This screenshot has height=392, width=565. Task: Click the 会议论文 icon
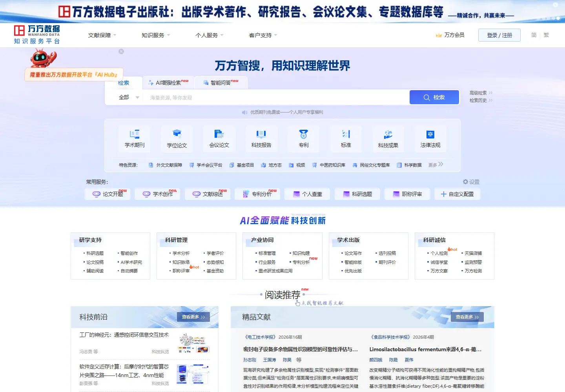[219, 134]
